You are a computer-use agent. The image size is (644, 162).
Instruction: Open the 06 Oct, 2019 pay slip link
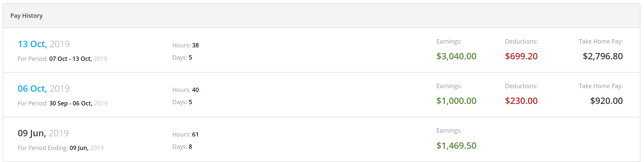tap(44, 89)
